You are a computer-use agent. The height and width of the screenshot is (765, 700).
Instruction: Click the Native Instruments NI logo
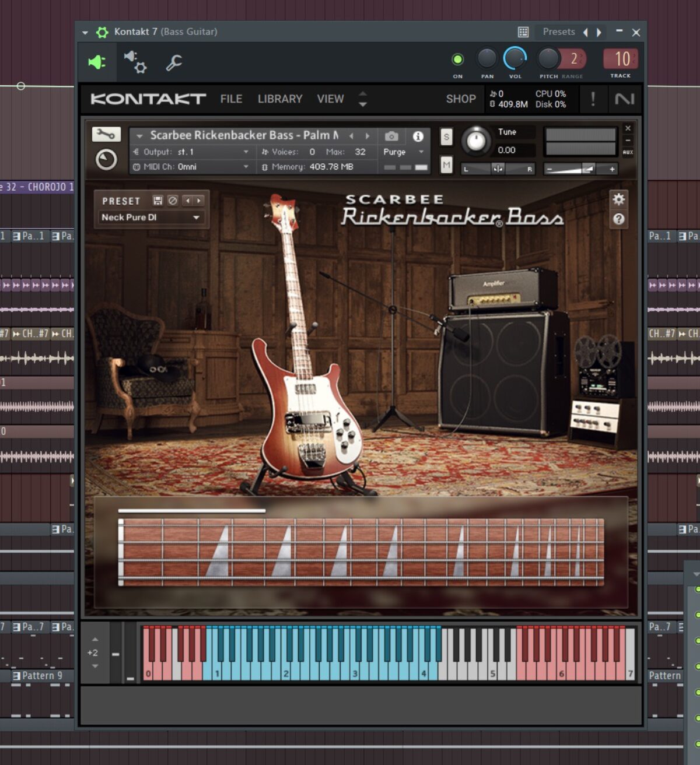click(x=624, y=99)
